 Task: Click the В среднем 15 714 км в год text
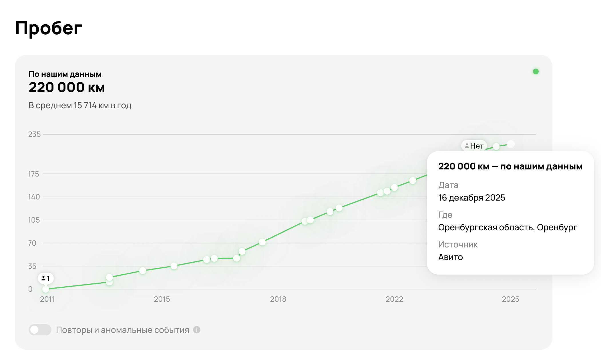coord(80,105)
